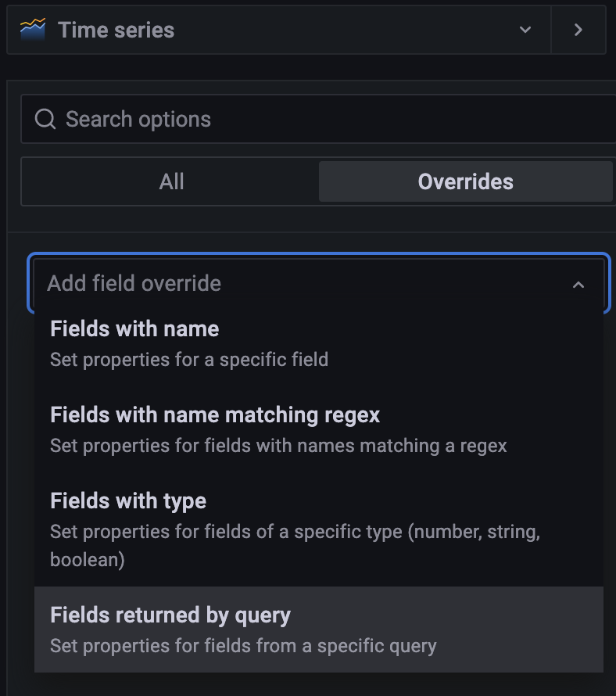This screenshot has height=696, width=616.
Task: Click the 'Set properties for a specific field' description
Action: [189, 360]
